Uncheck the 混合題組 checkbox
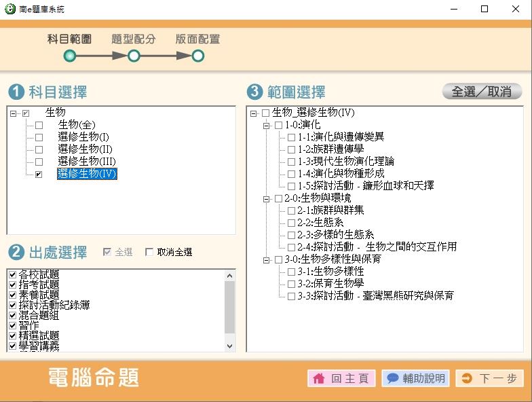This screenshot has width=532, height=402. (12, 315)
